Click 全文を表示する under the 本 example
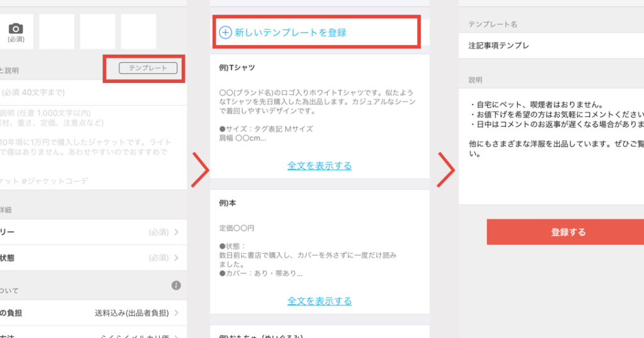The width and height of the screenshot is (644, 338). [319, 301]
